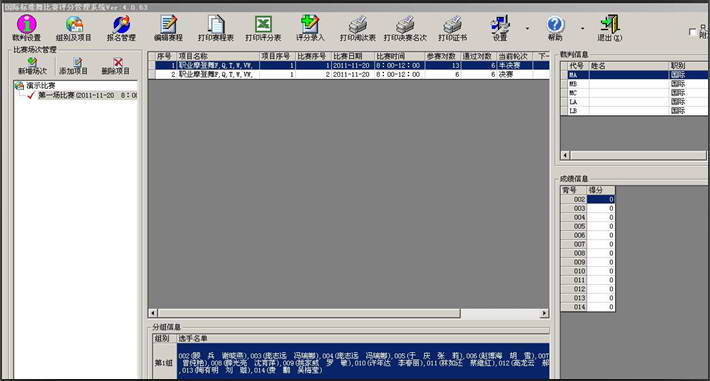Screen dimensions: 710x381
Task: Click back number 003 row header
Action: point(574,208)
